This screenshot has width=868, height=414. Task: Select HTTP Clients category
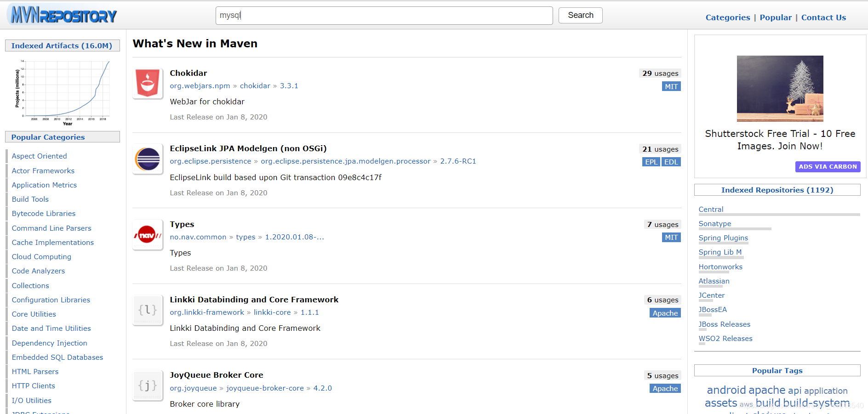[x=33, y=386]
